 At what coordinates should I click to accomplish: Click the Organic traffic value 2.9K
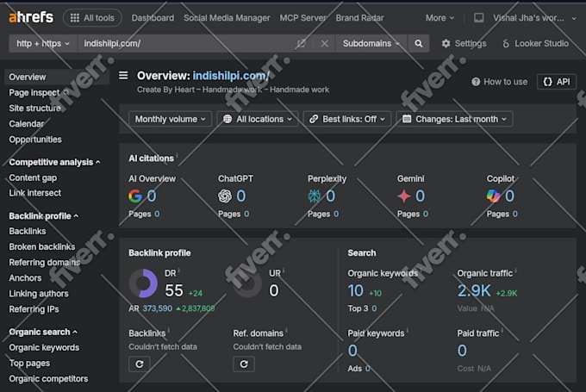point(474,290)
